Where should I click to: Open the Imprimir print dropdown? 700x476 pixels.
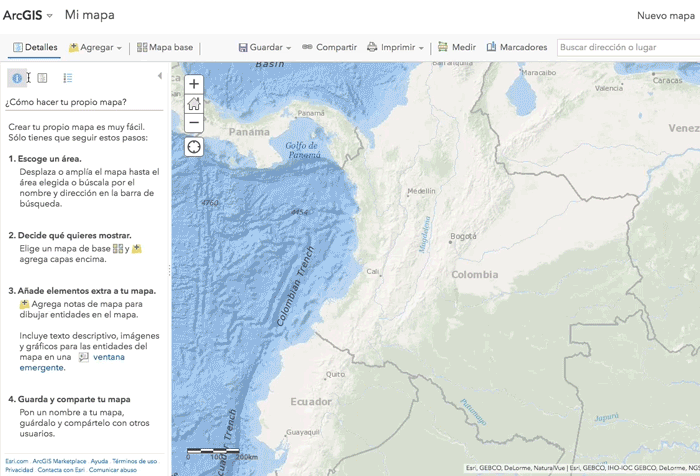click(396, 47)
